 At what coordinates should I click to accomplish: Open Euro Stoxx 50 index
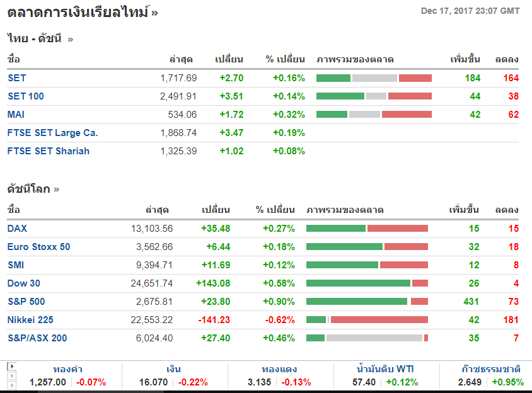pyautogui.click(x=38, y=247)
